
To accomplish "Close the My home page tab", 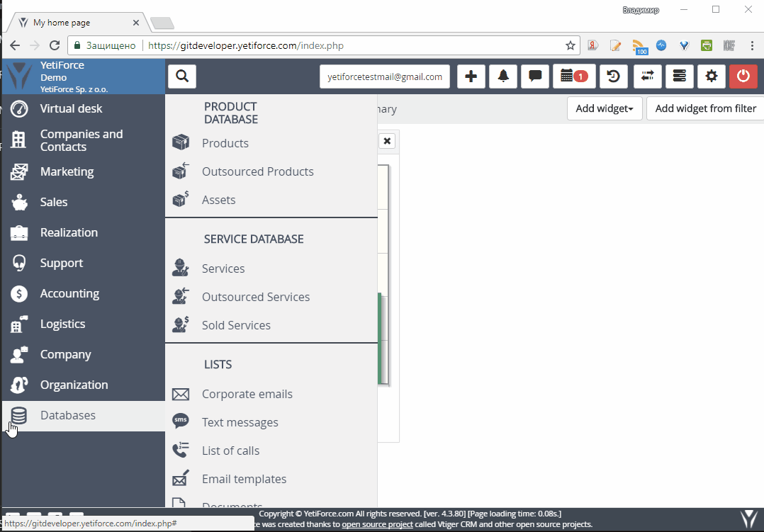I will click(x=136, y=23).
